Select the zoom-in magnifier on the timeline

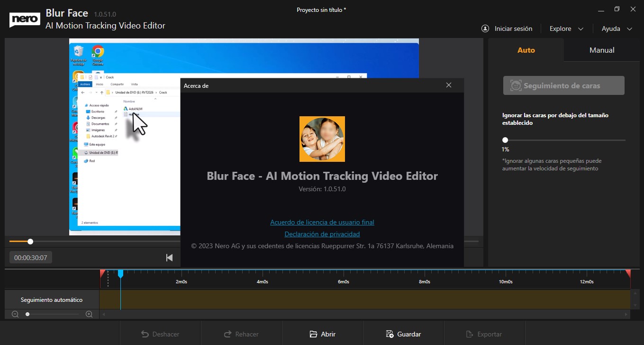tap(89, 314)
